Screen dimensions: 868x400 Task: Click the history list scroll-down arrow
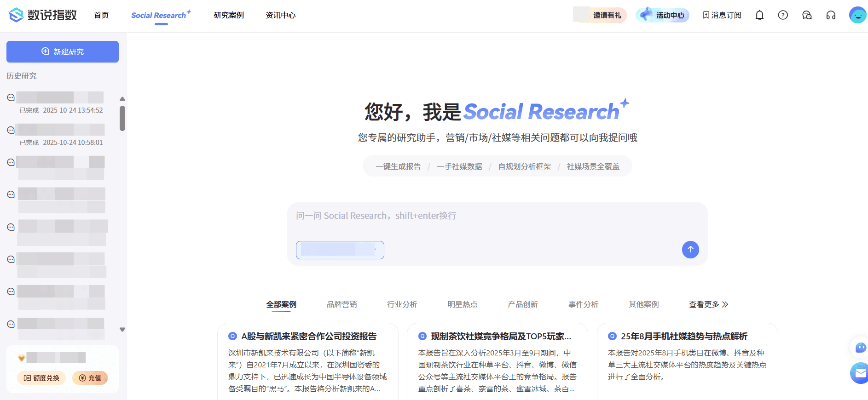point(122,330)
